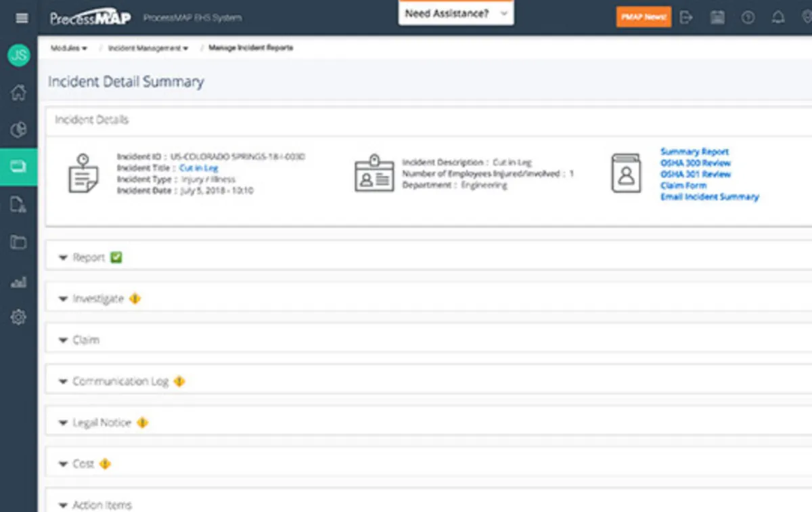Click the logout icon in header
The height and width of the screenshot is (512, 812).
[686, 17]
